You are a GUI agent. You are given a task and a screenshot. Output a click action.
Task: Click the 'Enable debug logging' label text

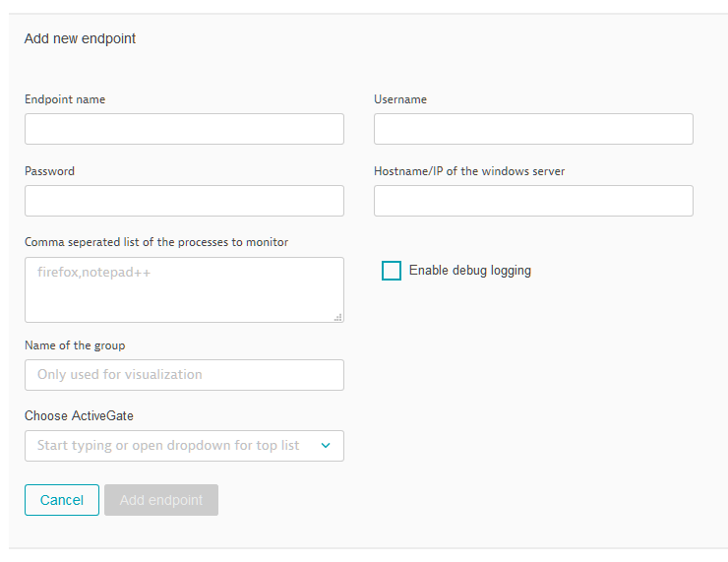pyautogui.click(x=470, y=271)
